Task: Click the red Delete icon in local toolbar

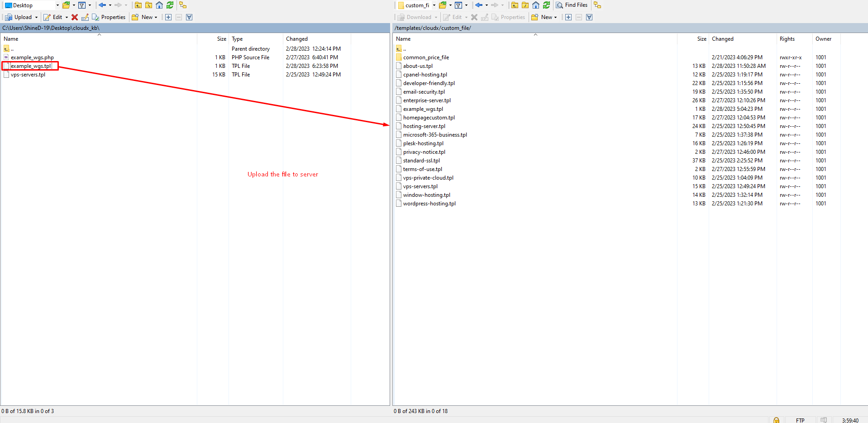Action: click(x=75, y=17)
